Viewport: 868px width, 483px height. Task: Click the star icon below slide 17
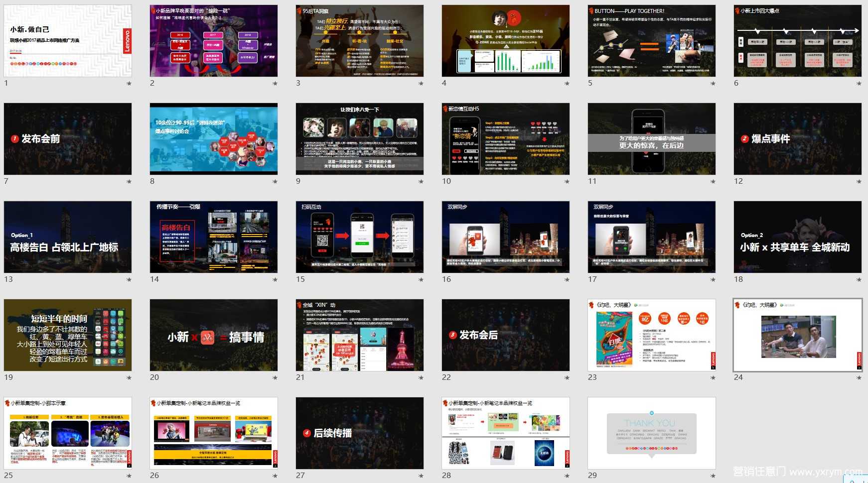713,280
